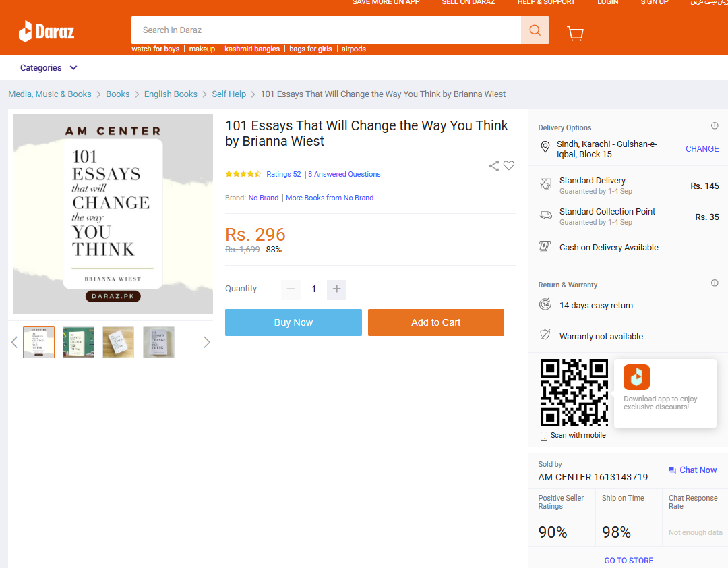Click Sign Up in top bar
This screenshot has height=568, width=728.
pos(654,2)
